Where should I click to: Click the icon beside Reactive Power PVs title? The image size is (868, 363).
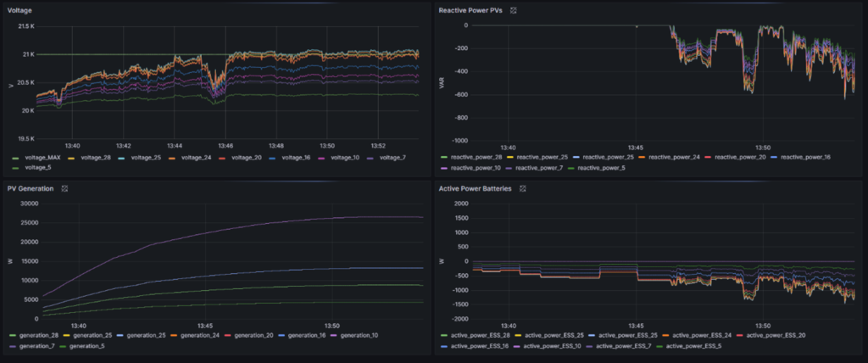[x=514, y=10]
